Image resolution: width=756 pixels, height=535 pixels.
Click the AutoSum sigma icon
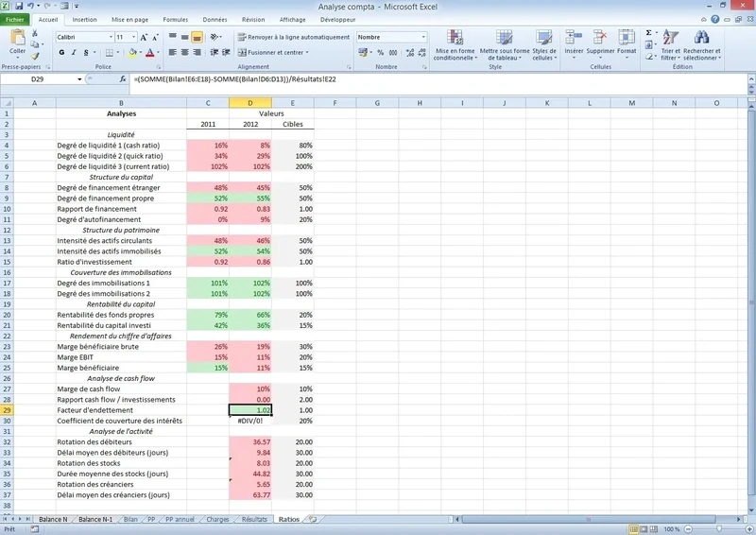coord(648,33)
